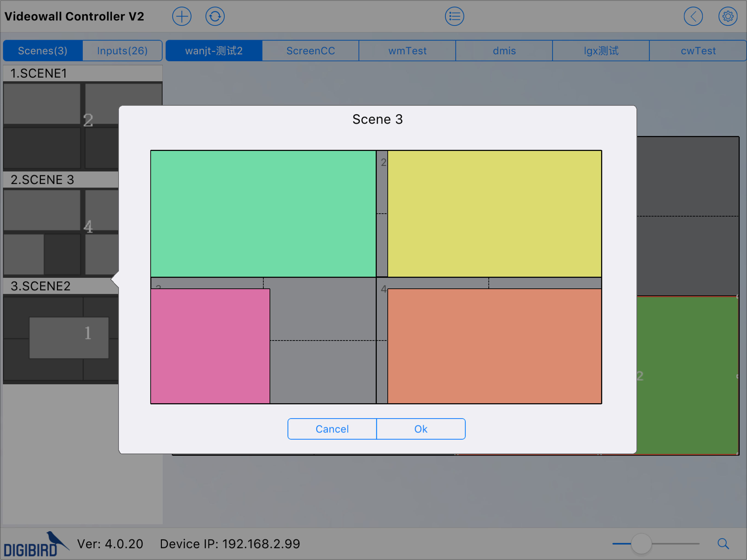Click the DIGIBIRD logo
This screenshot has height=560, width=747.
pos(34,544)
